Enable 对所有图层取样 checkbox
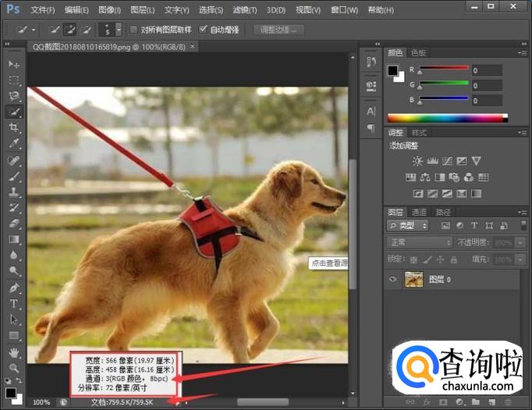Image resolution: width=532 pixels, height=410 pixels. pos(134,30)
